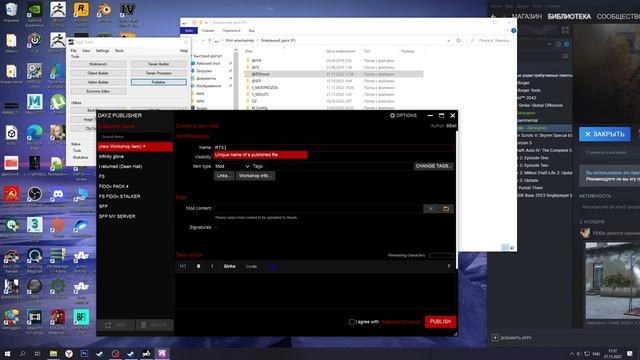Open the Steam МАГАЗИН tab
640x360 pixels.
point(527,16)
